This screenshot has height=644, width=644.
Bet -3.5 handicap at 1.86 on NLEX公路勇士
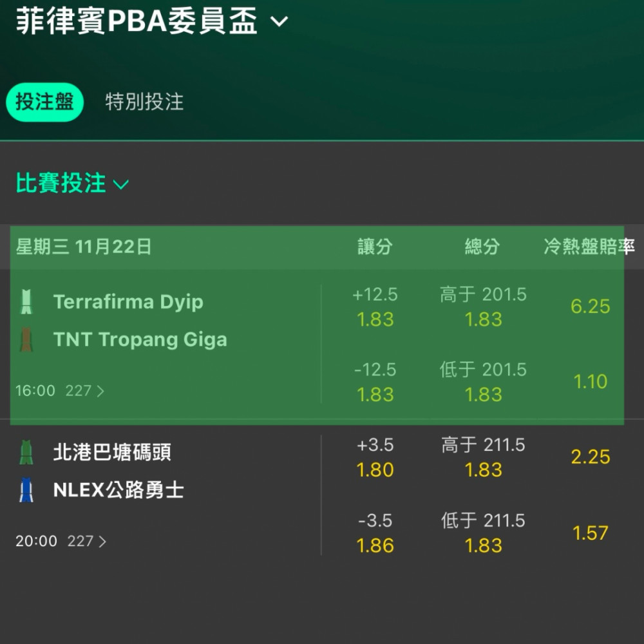point(375,533)
